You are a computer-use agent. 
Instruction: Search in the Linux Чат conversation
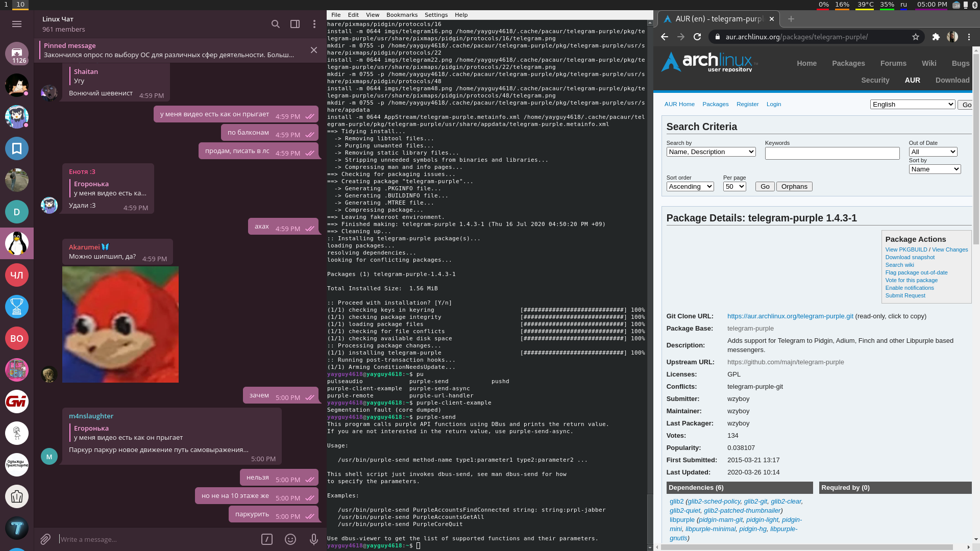coord(276,24)
